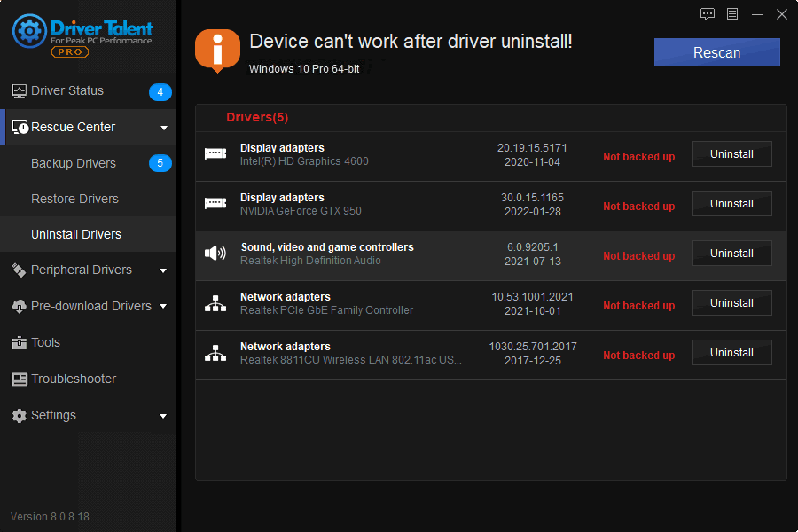
Task: Uninstall the NVIDIA GeForce GTX 950 driver
Action: (x=731, y=204)
